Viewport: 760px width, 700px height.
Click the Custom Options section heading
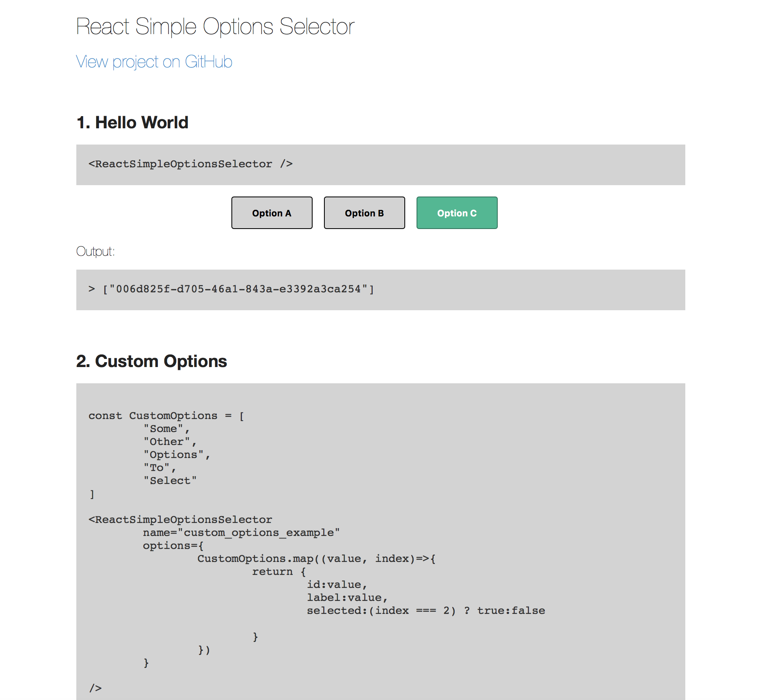click(x=151, y=361)
